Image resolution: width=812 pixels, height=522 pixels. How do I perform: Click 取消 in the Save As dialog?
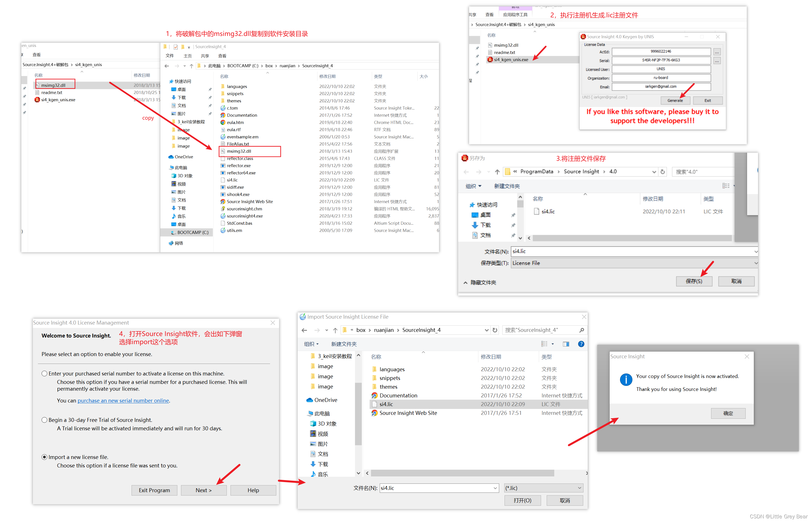(x=736, y=281)
